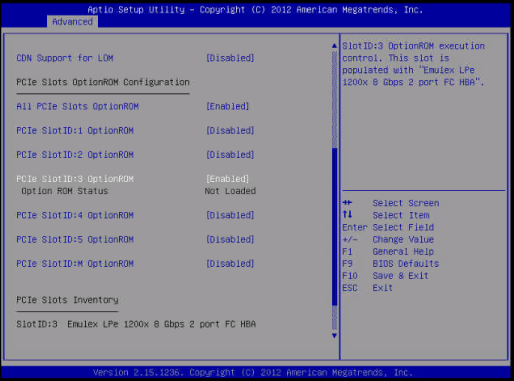Click the scrollbar up arrow
Viewport: 514px width, 381px height.
coord(334,46)
